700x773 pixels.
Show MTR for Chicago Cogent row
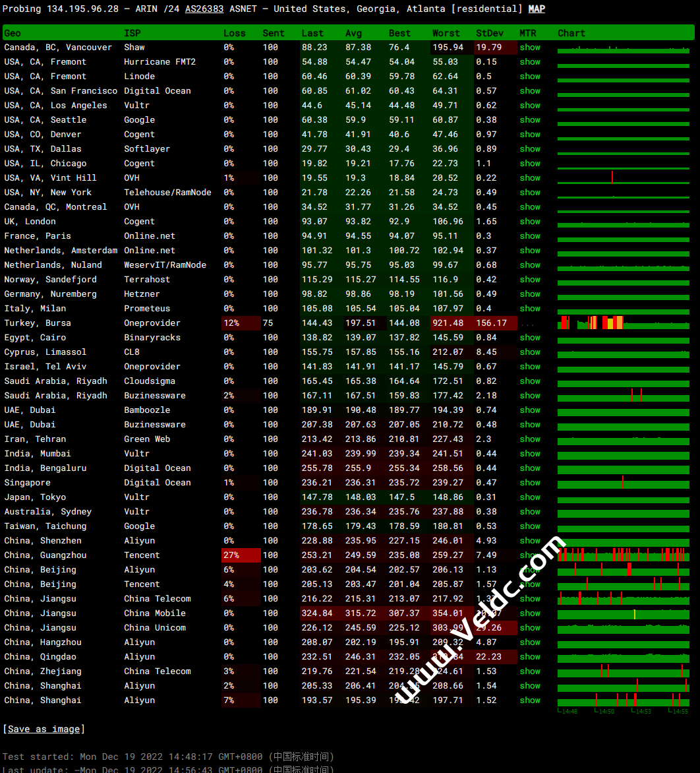529,163
